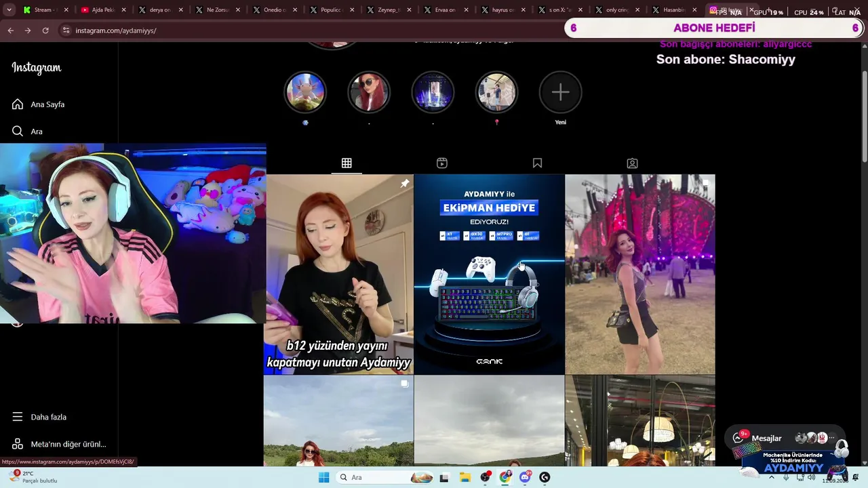Switch to only cringe X tab
868x488 pixels.
(617, 10)
